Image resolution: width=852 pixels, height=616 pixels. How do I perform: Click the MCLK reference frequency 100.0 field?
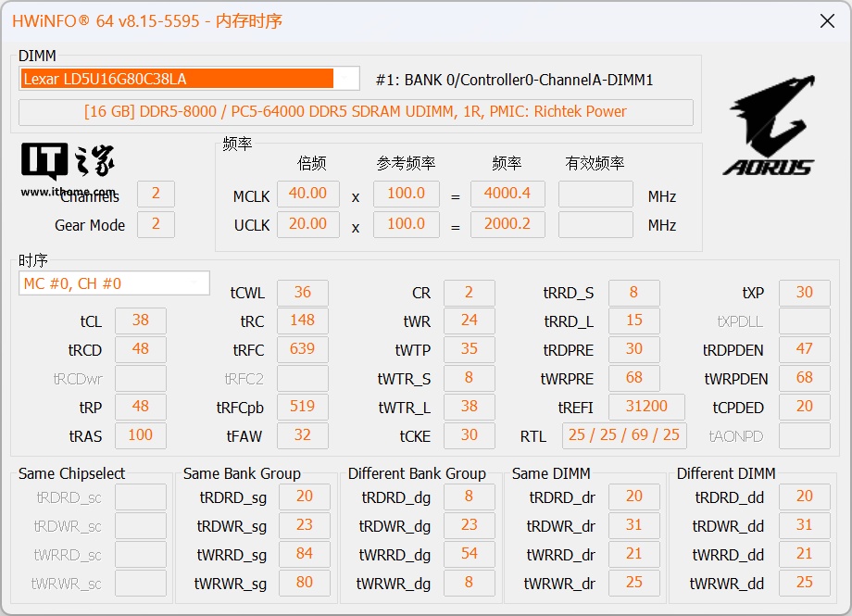(406, 194)
